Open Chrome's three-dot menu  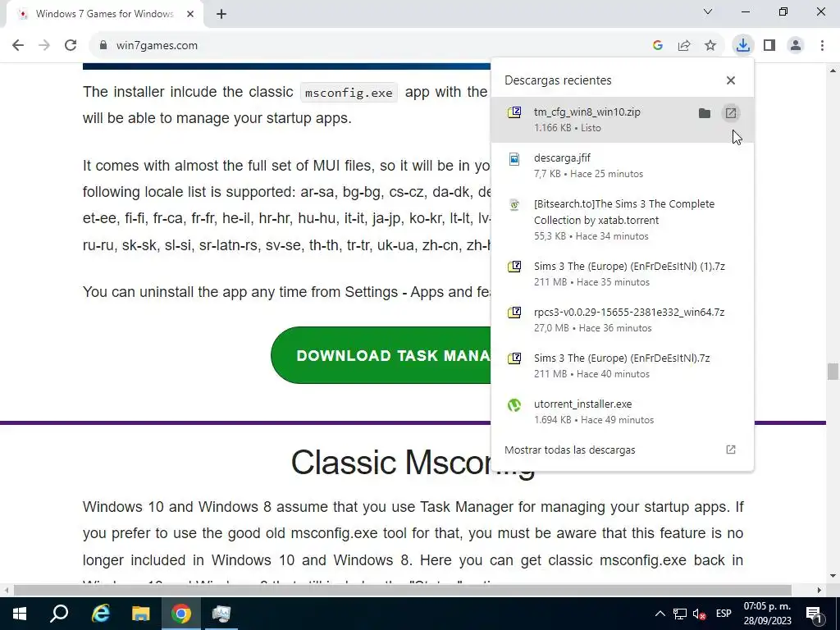tap(822, 46)
